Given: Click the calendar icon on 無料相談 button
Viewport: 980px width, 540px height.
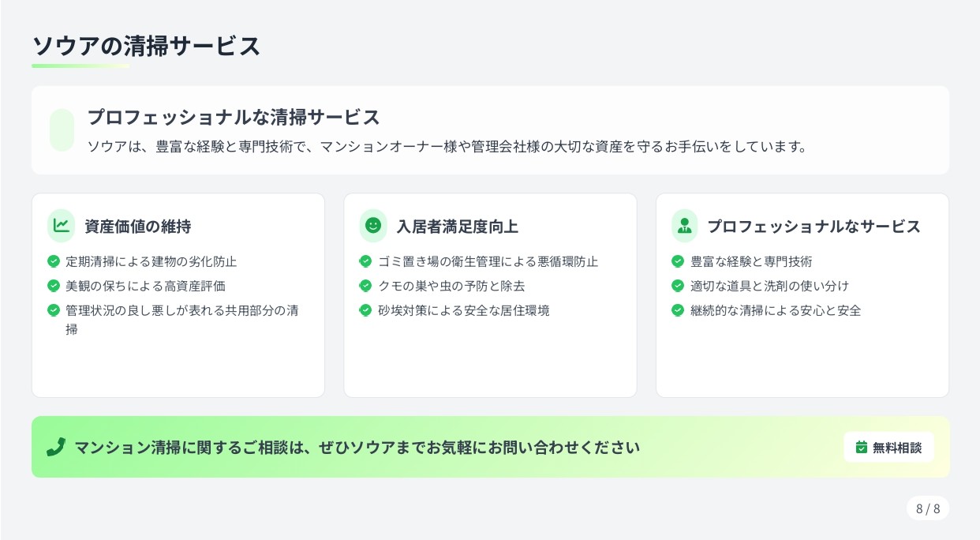Looking at the screenshot, I should point(862,448).
